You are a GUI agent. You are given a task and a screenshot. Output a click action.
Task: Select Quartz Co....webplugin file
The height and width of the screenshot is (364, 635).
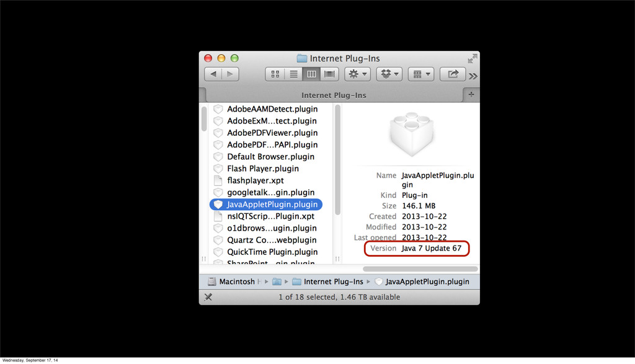[x=272, y=240]
